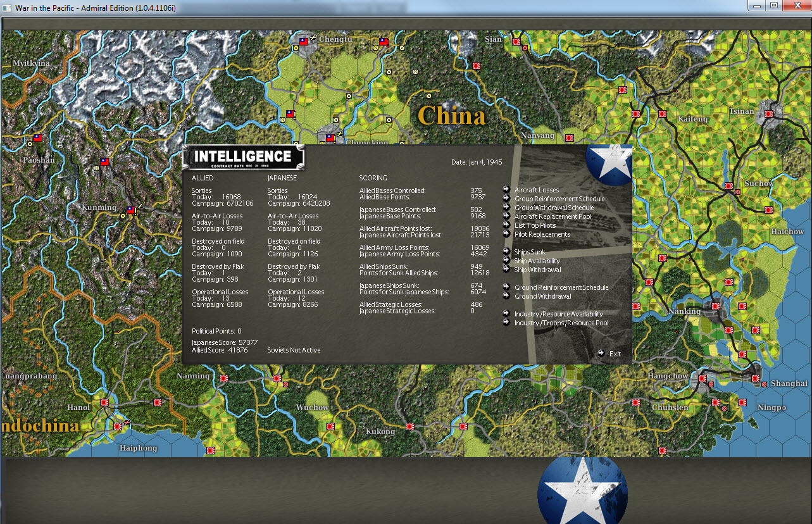Select the Japanese flag base at Tsinan
The width and height of the screenshot is (812, 524).
pyautogui.click(x=768, y=114)
